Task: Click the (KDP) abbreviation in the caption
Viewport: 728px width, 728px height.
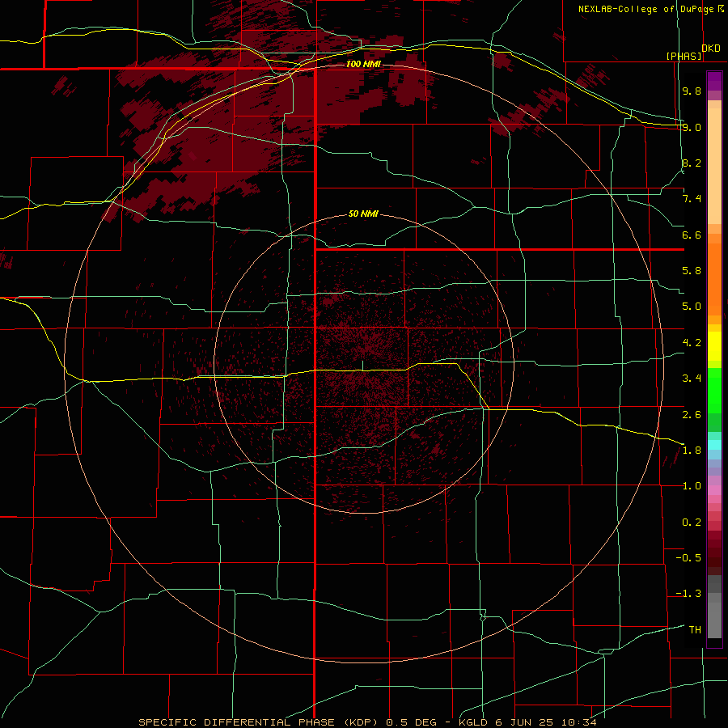Action: point(362,722)
